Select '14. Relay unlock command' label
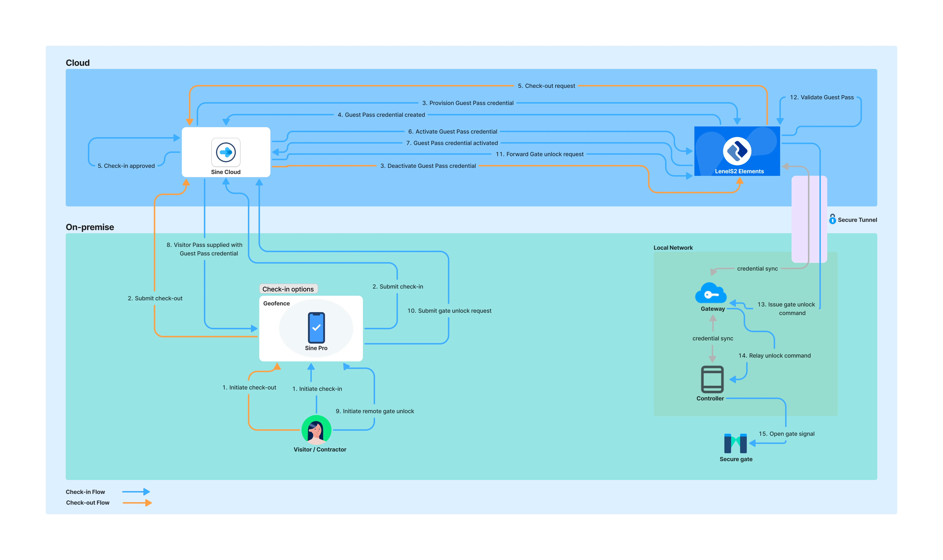943x560 pixels. 774,356
